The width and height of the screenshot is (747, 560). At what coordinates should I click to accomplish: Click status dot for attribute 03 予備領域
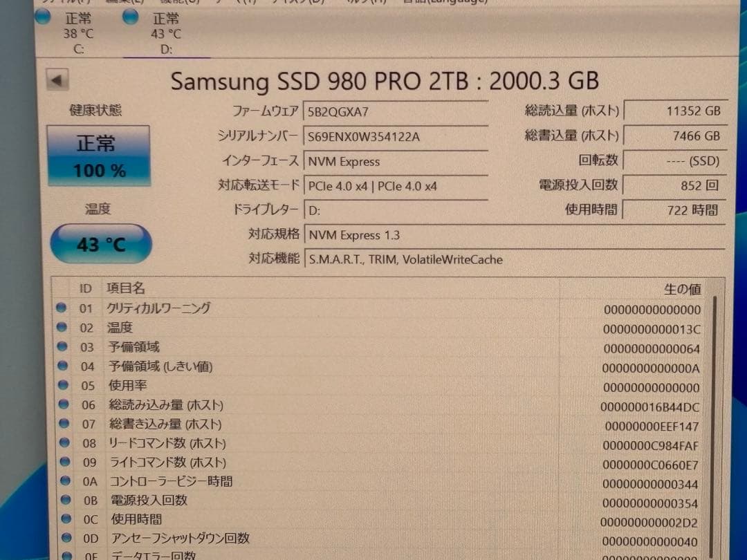click(62, 346)
